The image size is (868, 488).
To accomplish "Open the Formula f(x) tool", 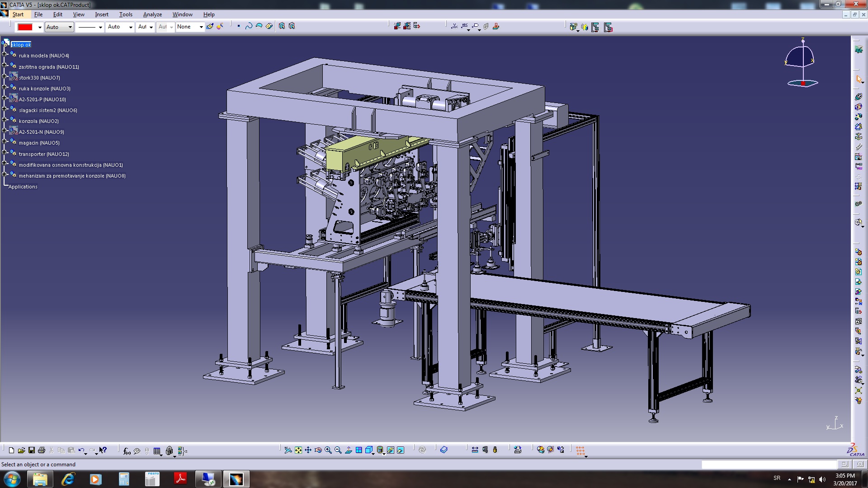I will pyautogui.click(x=127, y=450).
